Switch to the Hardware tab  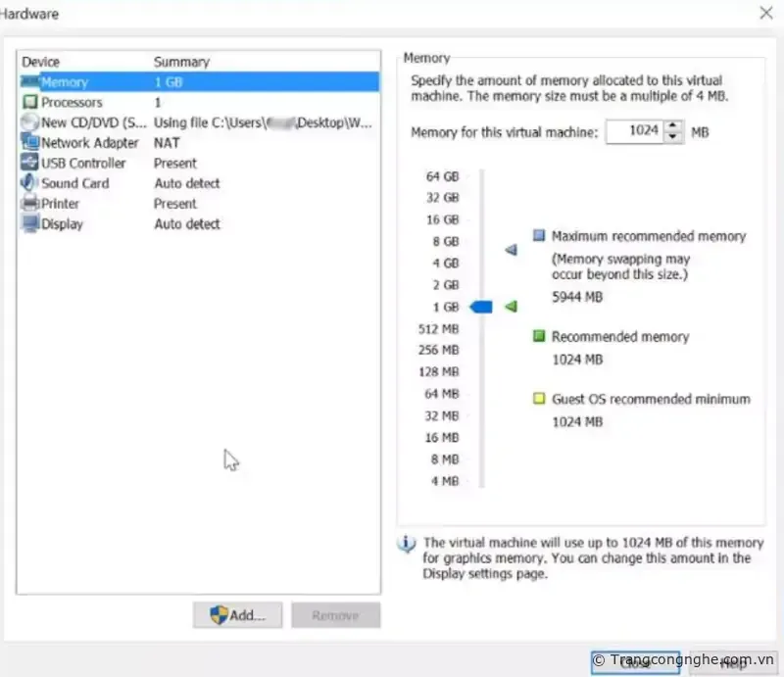(x=29, y=14)
